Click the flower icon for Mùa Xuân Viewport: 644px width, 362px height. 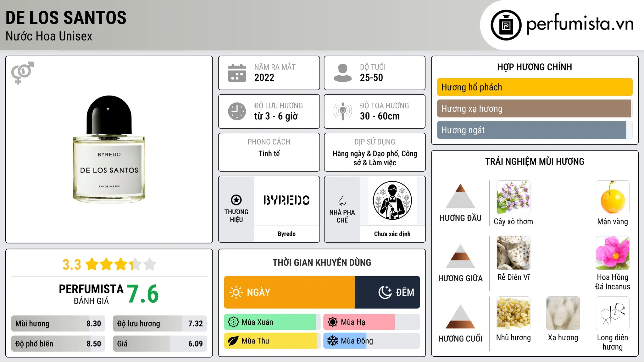[233, 322]
